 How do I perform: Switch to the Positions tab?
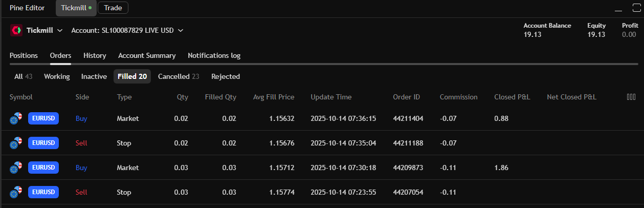(x=24, y=55)
